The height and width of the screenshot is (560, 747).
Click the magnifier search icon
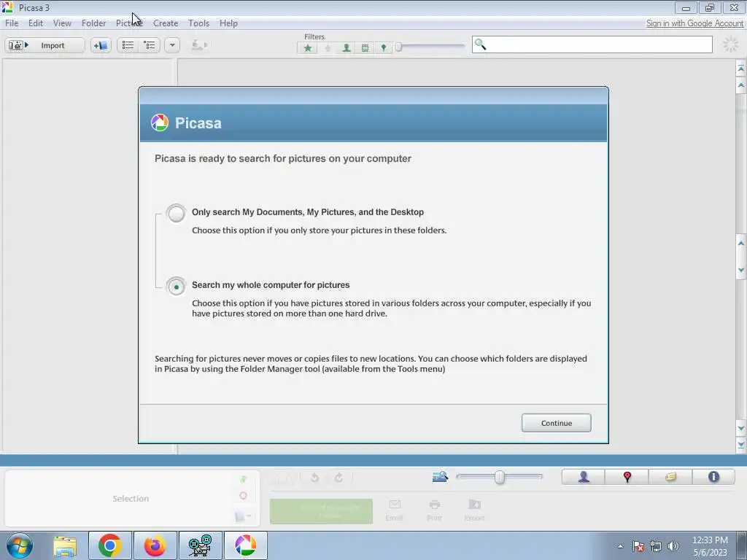480,44
